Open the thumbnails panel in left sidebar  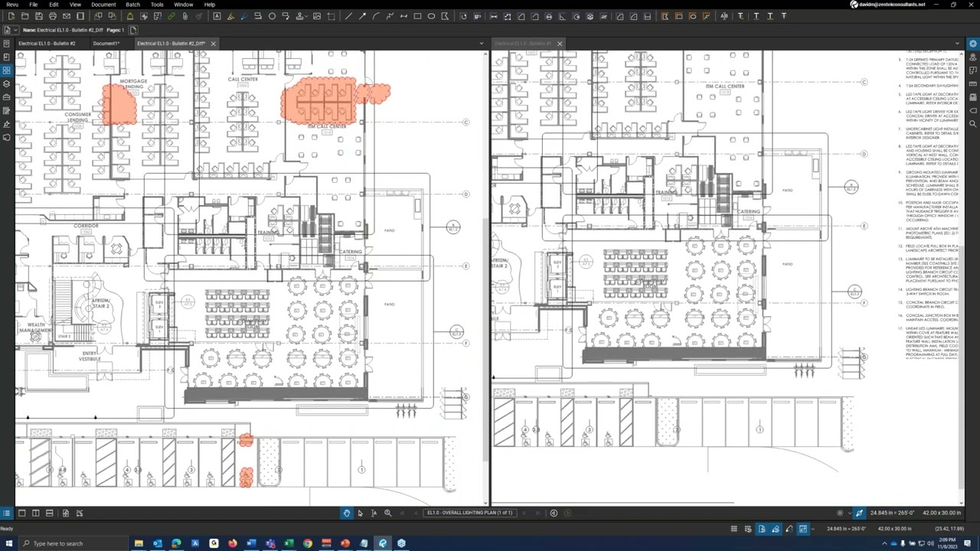pyautogui.click(x=7, y=70)
